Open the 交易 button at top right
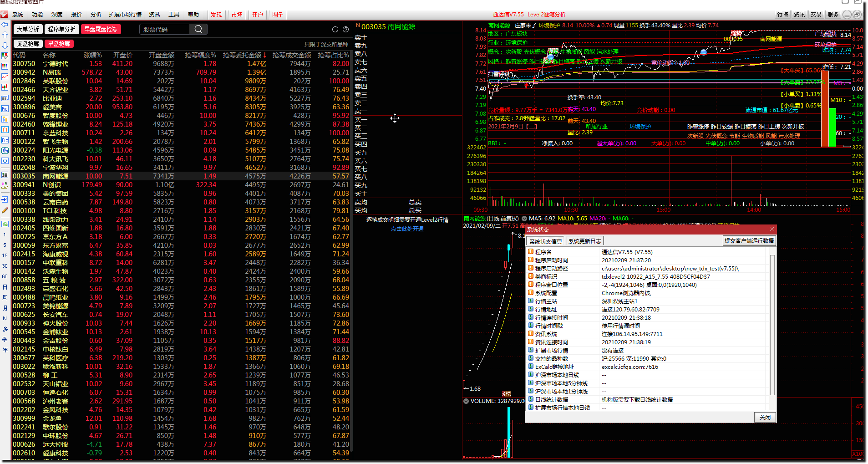Viewport: 868px width, 464px height. click(x=816, y=15)
